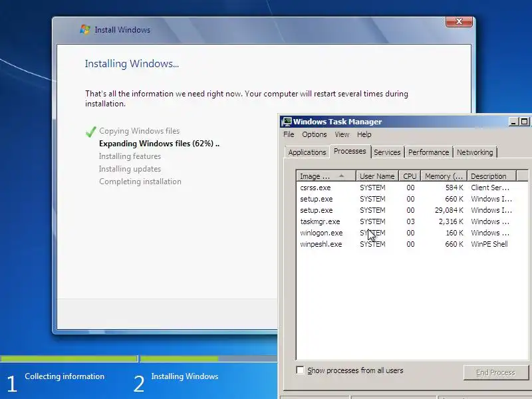The height and width of the screenshot is (399, 532).
Task: Select the winpeshl.exe process
Action: click(412, 244)
